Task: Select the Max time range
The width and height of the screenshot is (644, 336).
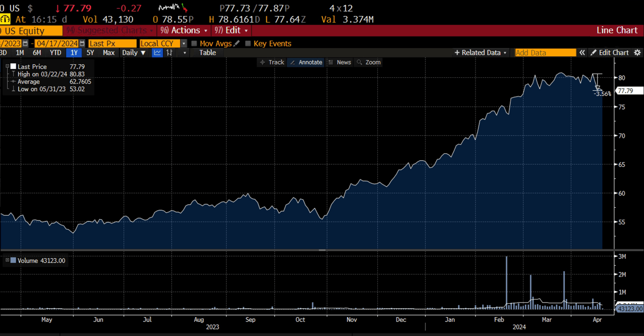Action: click(109, 53)
